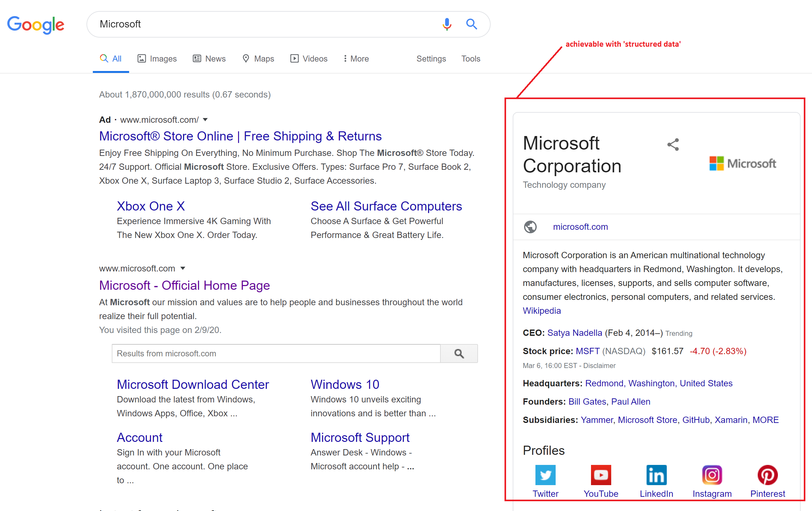Click the Disclaimer link under stock price

pyautogui.click(x=599, y=366)
